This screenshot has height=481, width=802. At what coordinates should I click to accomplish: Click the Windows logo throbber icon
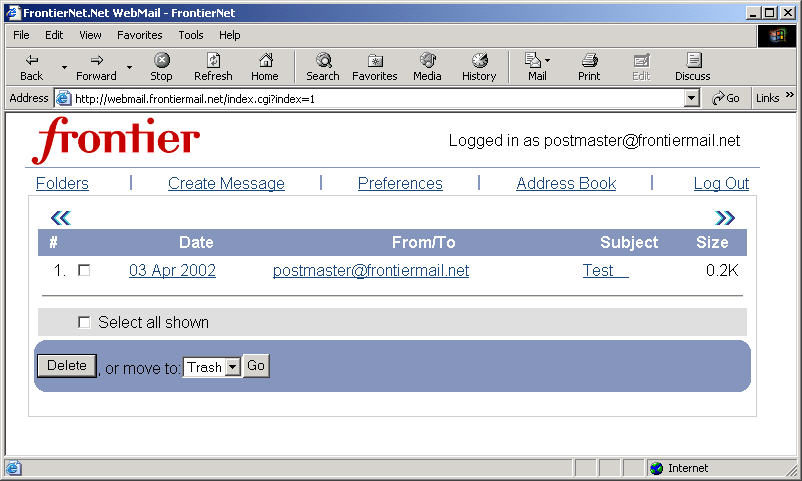pyautogui.click(x=776, y=35)
